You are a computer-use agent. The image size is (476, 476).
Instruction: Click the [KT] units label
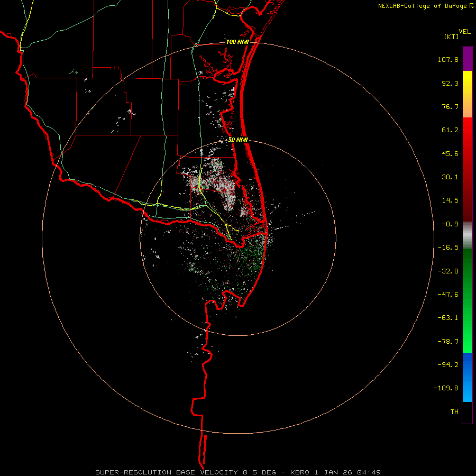pyautogui.click(x=452, y=36)
